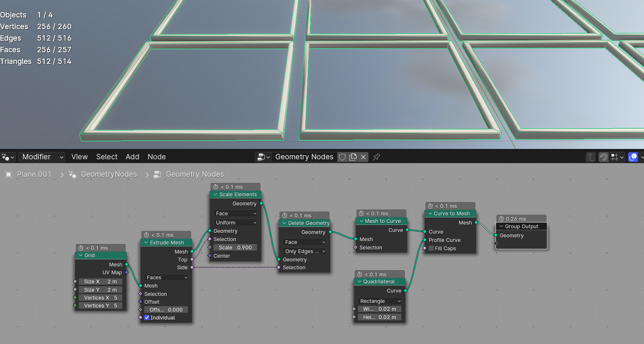Go to parent node tree arrow
The height and width of the screenshot is (344, 644).
(x=591, y=157)
